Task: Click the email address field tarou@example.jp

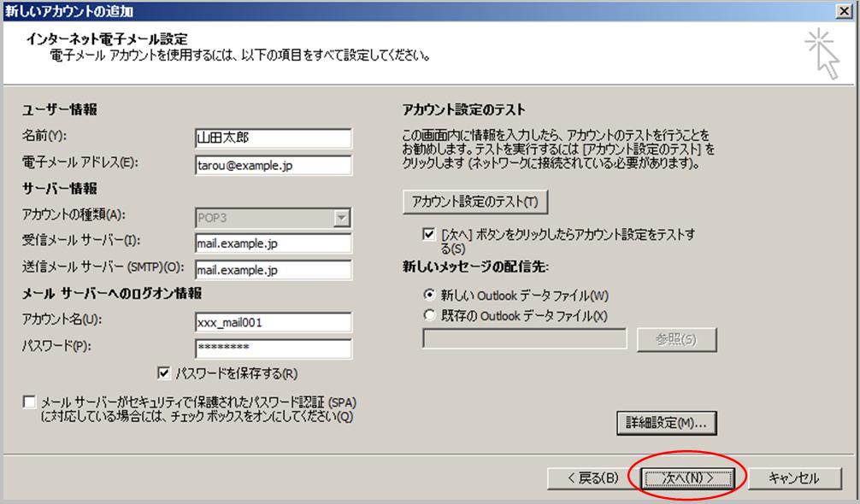Action: click(x=273, y=165)
